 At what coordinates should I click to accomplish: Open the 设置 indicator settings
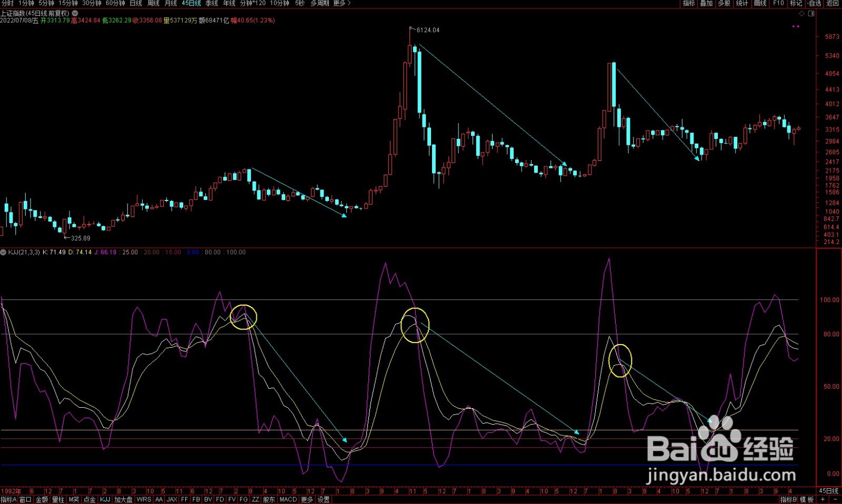[324, 500]
